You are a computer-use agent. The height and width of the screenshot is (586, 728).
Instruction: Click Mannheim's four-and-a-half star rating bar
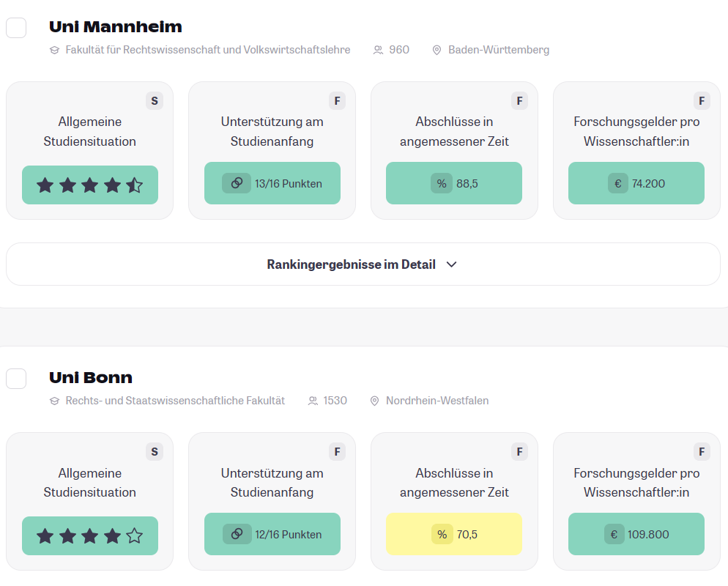point(90,185)
